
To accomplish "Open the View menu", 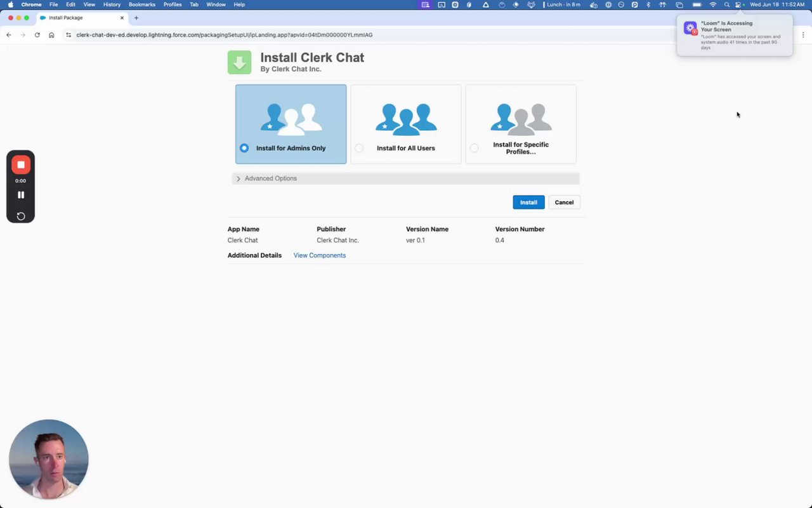I will point(89,4).
